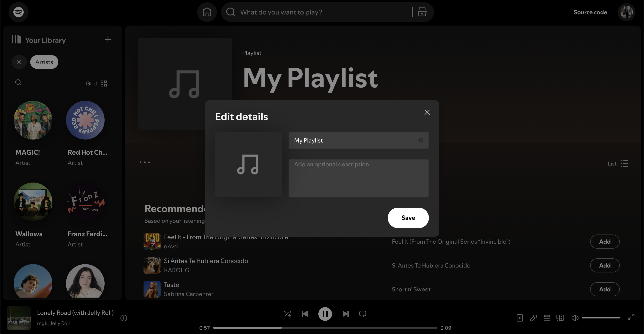The width and height of the screenshot is (644, 334).
Task: Toggle repeat mode
Action: click(x=362, y=314)
